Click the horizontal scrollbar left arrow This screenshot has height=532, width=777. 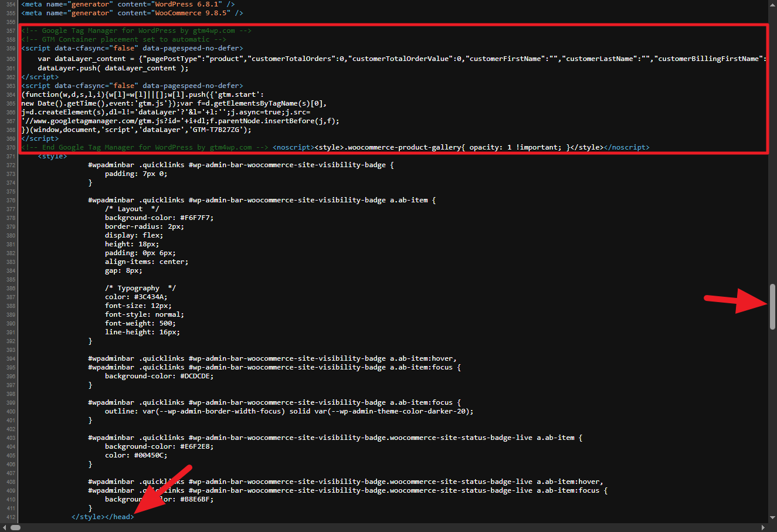pyautogui.click(x=4, y=527)
